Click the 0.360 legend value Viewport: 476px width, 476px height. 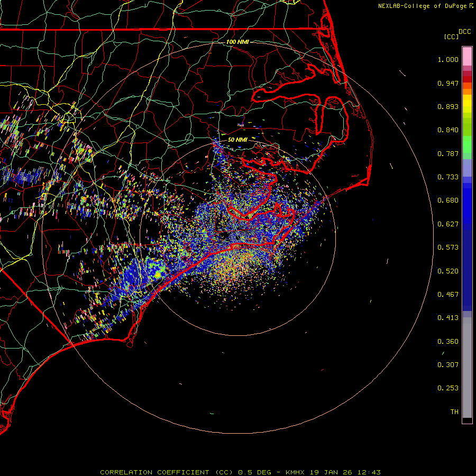click(x=448, y=342)
